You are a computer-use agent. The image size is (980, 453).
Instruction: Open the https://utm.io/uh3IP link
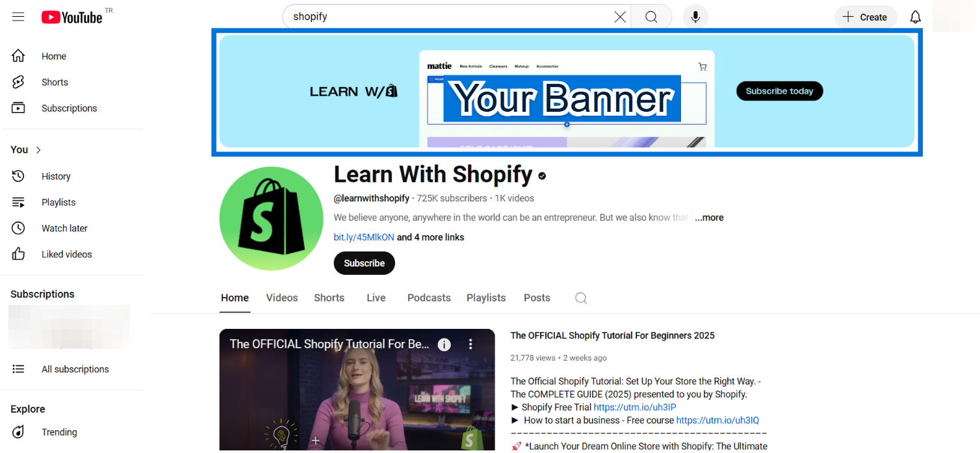pyautogui.click(x=635, y=408)
